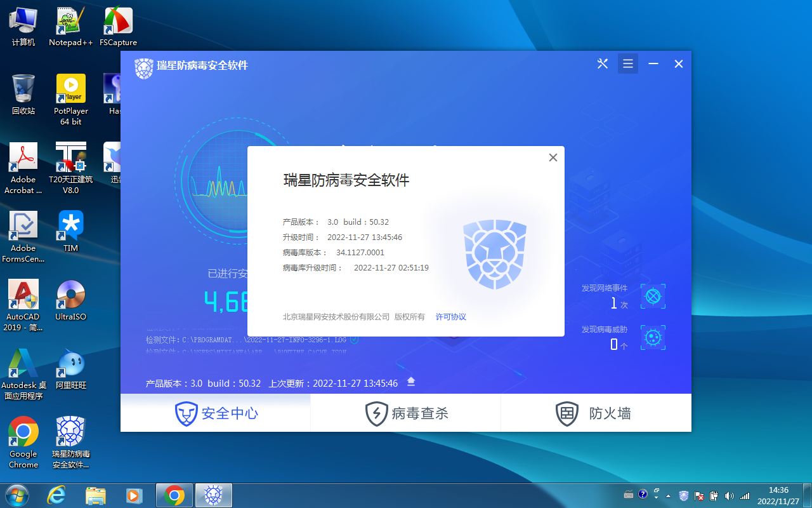Click the 病毒库升级时间 line in the dialog
This screenshot has height=508, width=812.
[356, 268]
